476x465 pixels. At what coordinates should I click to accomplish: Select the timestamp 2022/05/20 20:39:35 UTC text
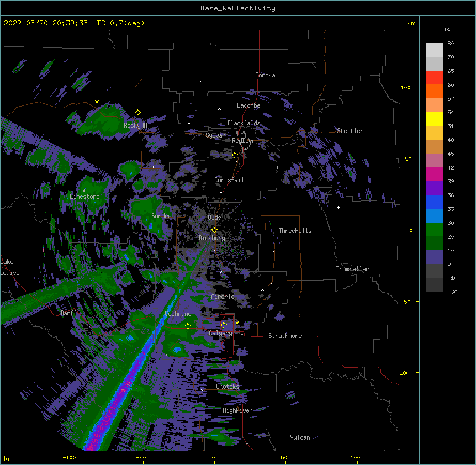tap(55, 23)
